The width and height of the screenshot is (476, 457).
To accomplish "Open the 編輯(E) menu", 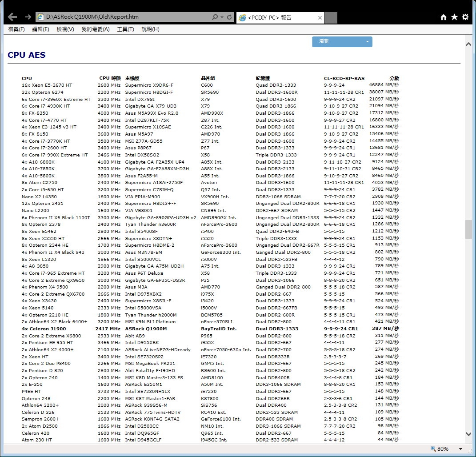I will 41,29.
